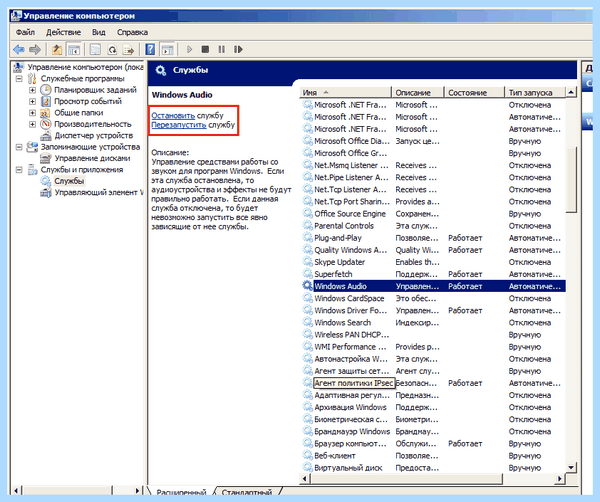Click the Общие папки tree icon
The height and width of the screenshot is (502, 600).
click(46, 113)
